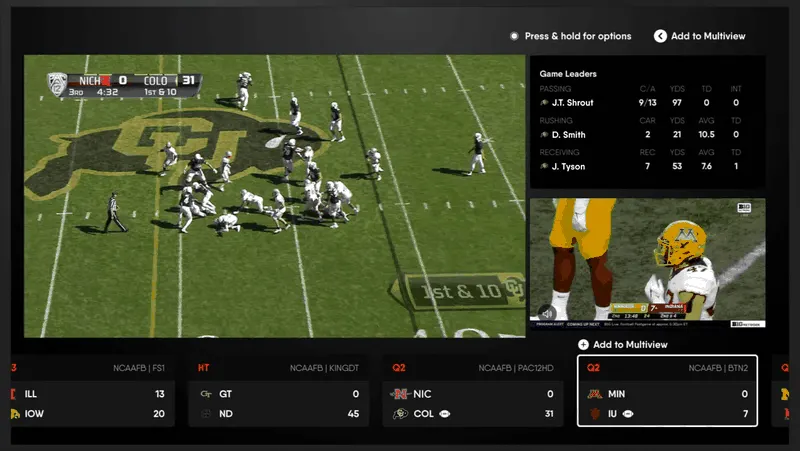Screen dimensions: 800x451
Task: Click team icon beside D. Smith
Action: point(544,135)
